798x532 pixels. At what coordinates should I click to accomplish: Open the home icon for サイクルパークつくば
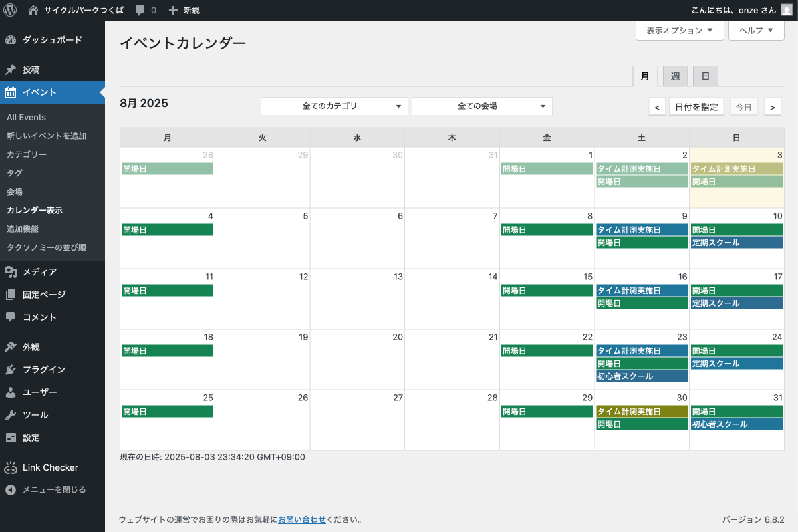pyautogui.click(x=33, y=10)
